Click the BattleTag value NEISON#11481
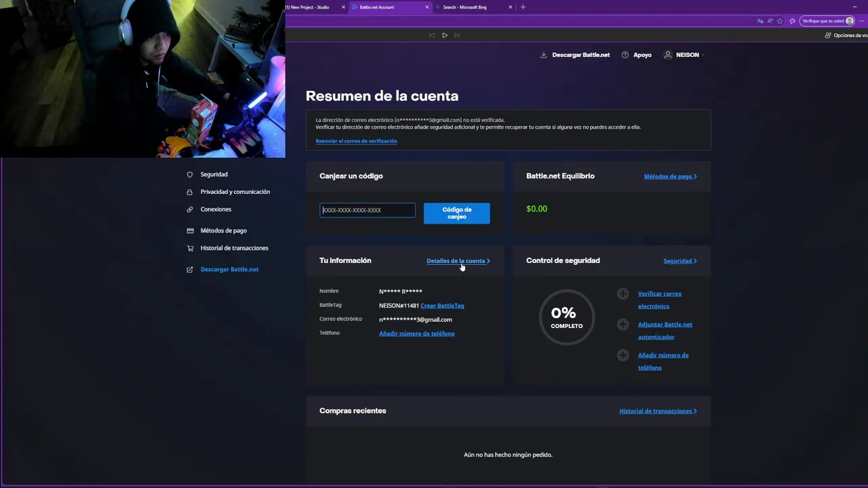 (x=399, y=306)
